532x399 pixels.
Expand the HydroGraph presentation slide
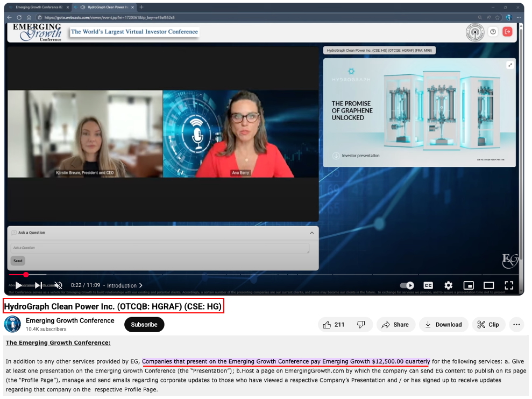(510, 65)
